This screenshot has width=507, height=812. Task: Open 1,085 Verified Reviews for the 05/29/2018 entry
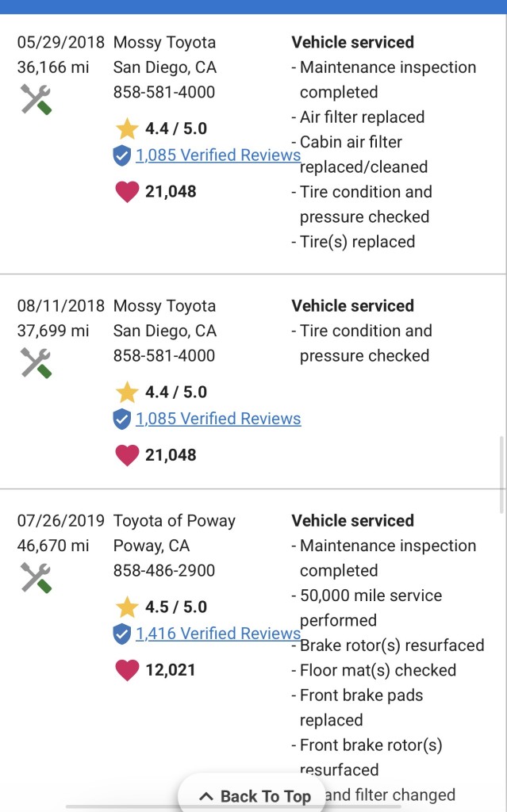tap(218, 155)
